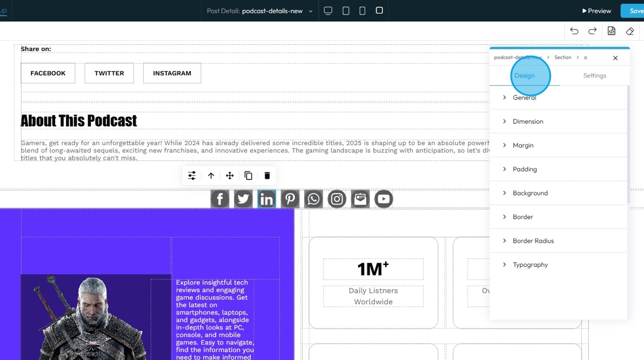Choose the rounded square device view icon

tap(379, 10)
